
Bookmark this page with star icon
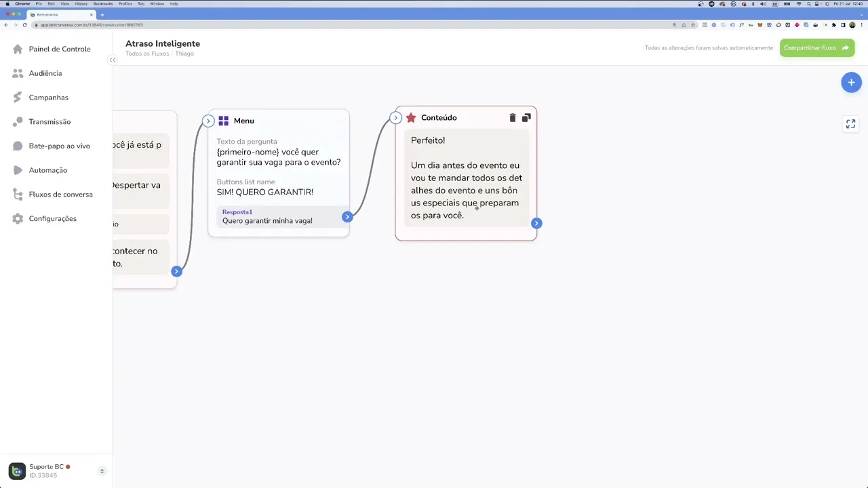pos(693,25)
